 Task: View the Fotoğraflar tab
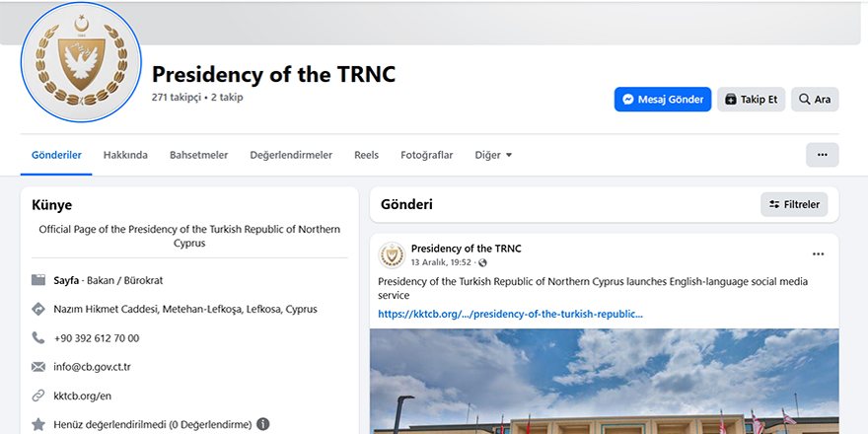426,155
